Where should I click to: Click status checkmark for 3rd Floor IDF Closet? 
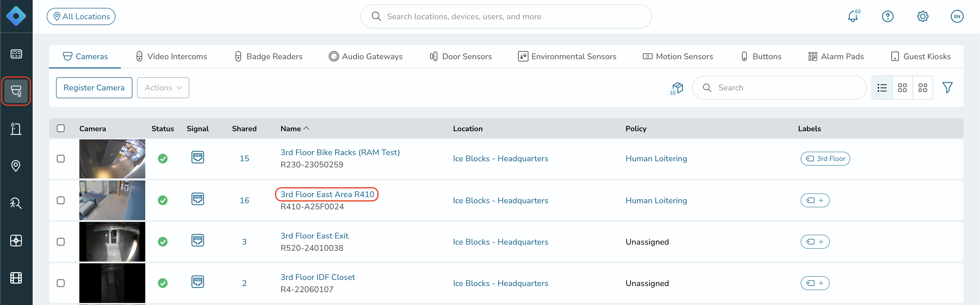point(163,283)
